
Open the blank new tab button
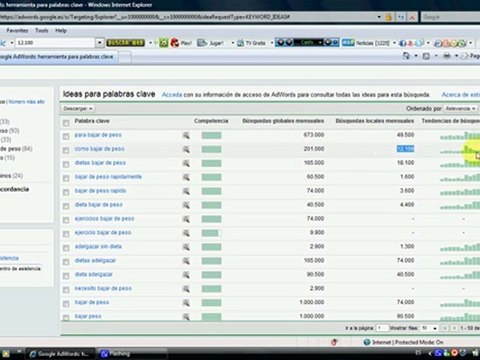coord(125,57)
